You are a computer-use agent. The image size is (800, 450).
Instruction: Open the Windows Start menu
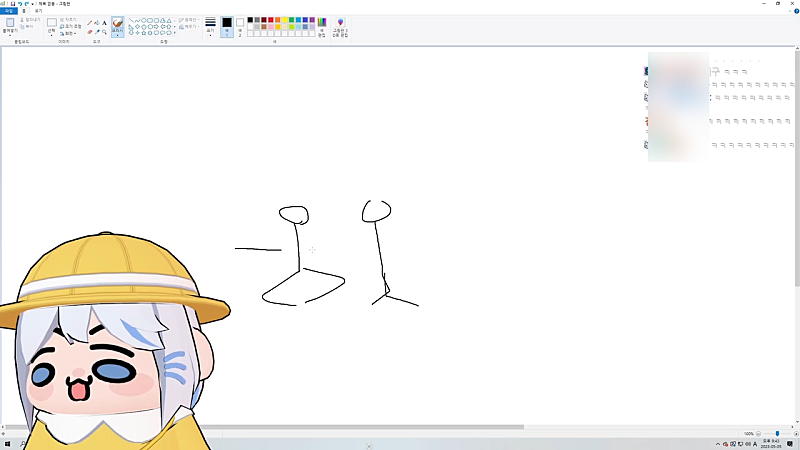(x=7, y=444)
